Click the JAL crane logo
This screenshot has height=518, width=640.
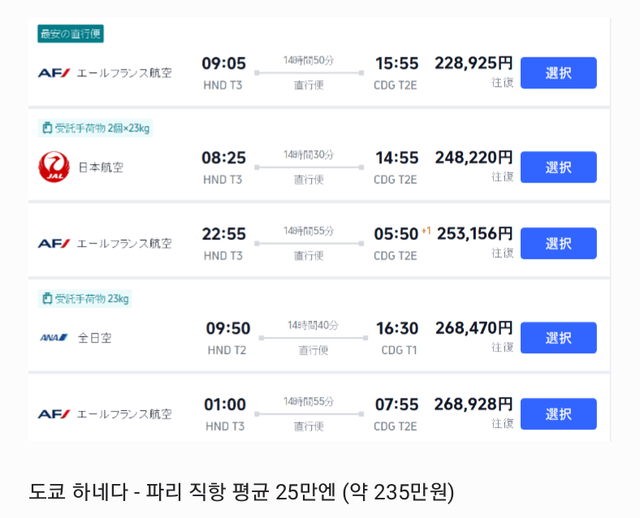[x=53, y=167]
